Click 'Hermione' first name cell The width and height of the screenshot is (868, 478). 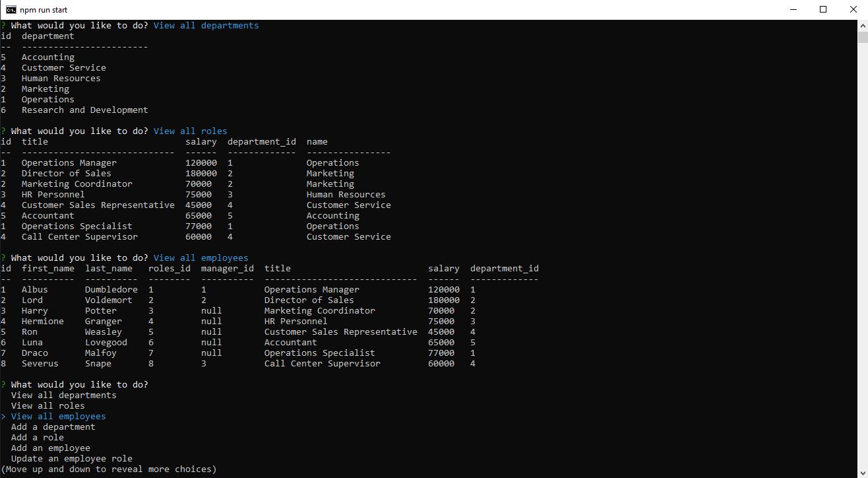pyautogui.click(x=42, y=322)
